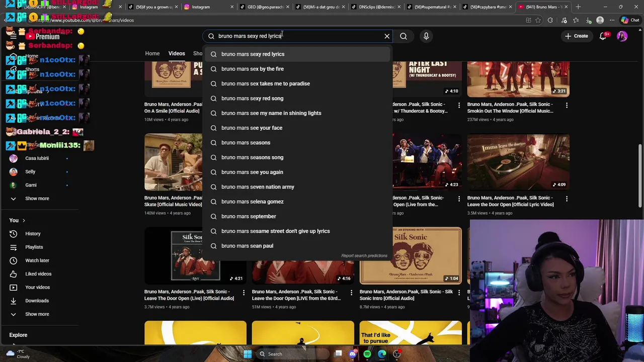Open options for 'Smokin Out The Window' video
The width and height of the screenshot is (644, 362).
pyautogui.click(x=567, y=106)
